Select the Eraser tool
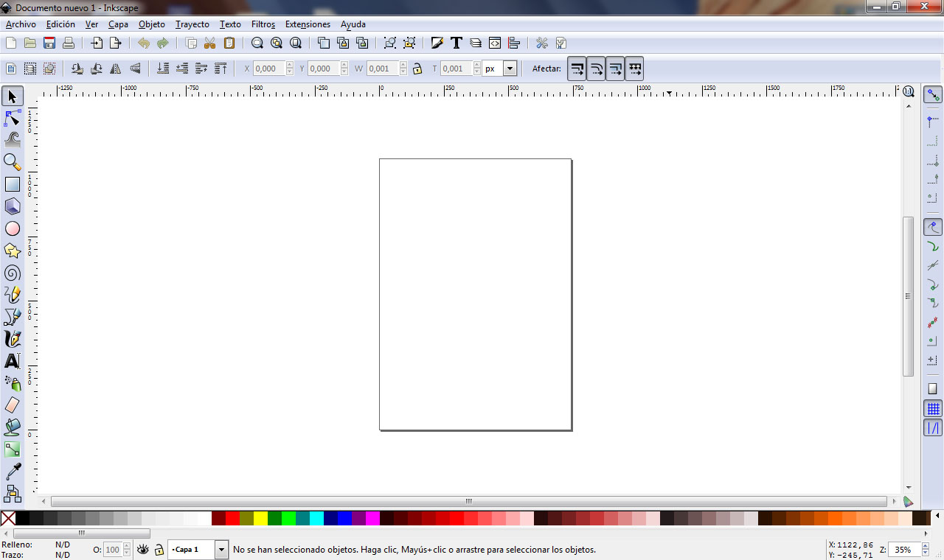Screen dimensions: 944x560 [13, 405]
